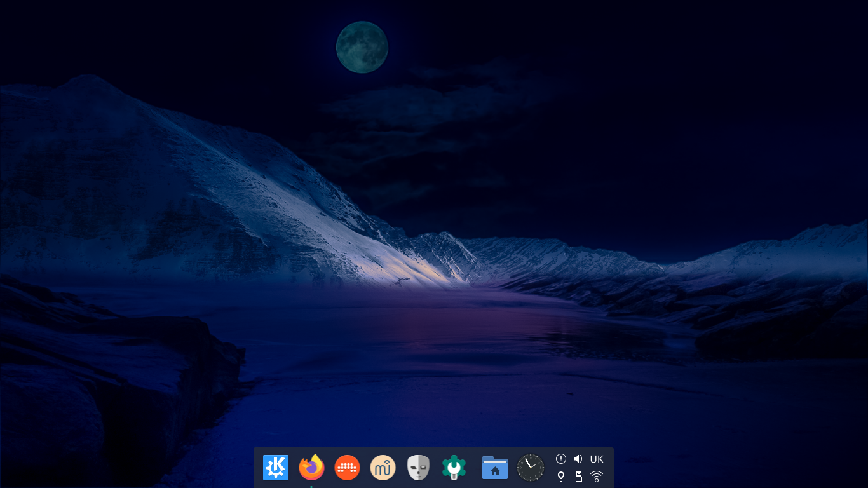Screen dimensions: 868x488
Task: Open the KDE application launcher
Action: click(276, 468)
